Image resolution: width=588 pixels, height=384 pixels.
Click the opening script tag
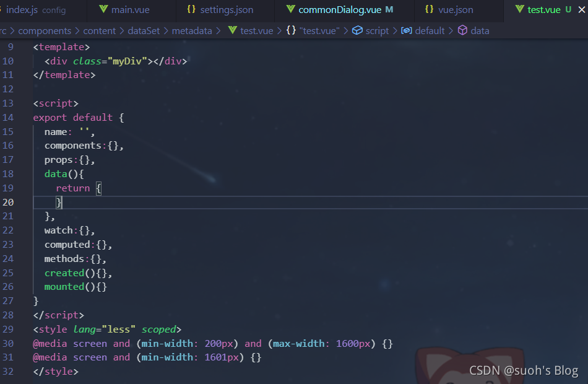56,103
